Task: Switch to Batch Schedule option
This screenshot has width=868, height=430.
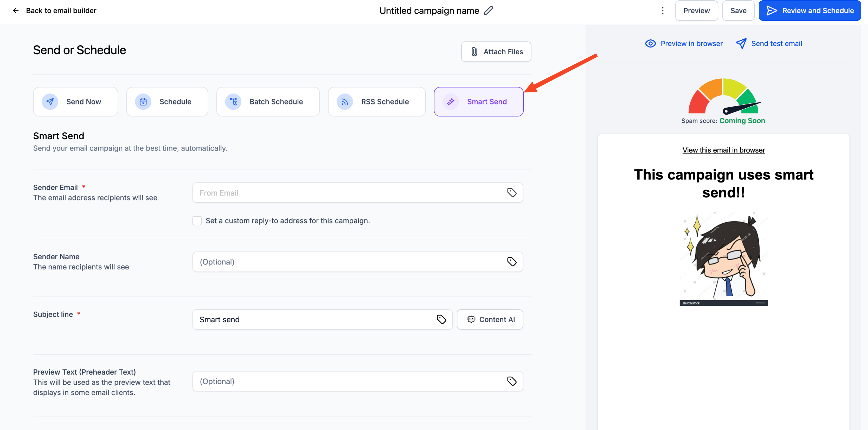Action: click(x=267, y=101)
